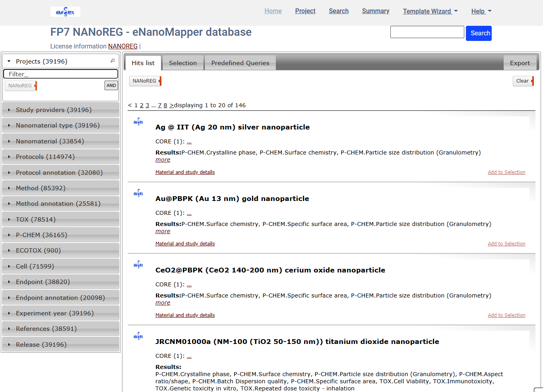543x392 pixels.
Task: Click the logo icon beside Ag @ IIT result
Action: click(138, 122)
